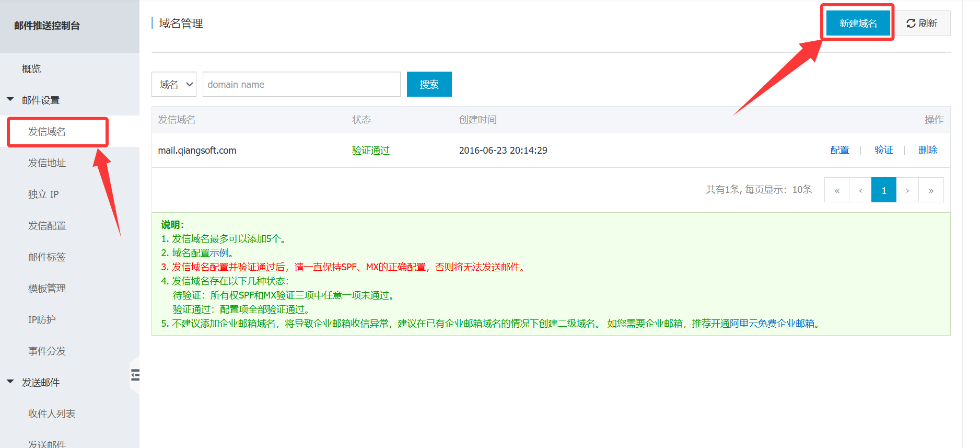Click 删除 to delete mail.qiangsoft.com
980x448 pixels.
928,150
